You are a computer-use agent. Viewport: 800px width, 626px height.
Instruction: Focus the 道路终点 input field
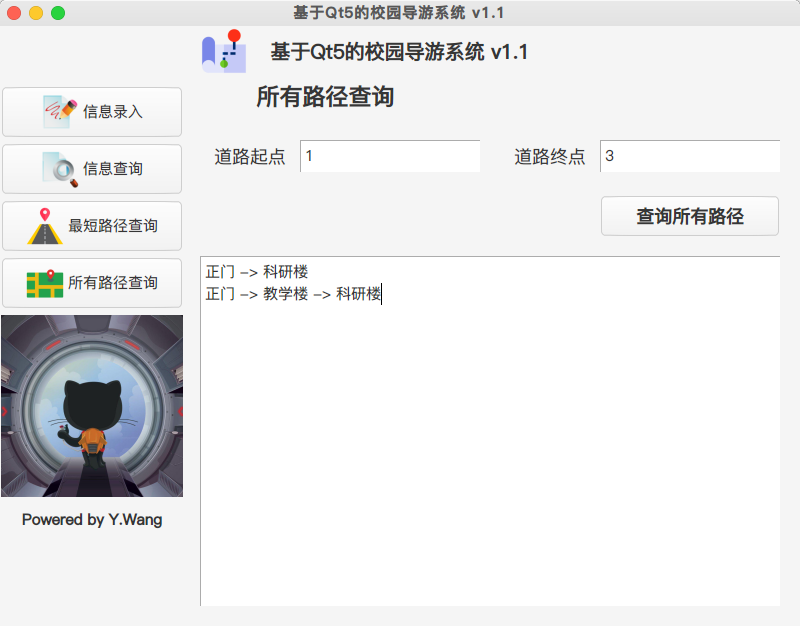(690, 156)
